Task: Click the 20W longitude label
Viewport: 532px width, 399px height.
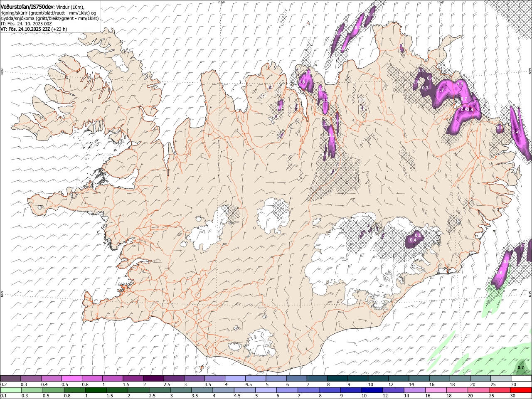Action: [221, 2]
